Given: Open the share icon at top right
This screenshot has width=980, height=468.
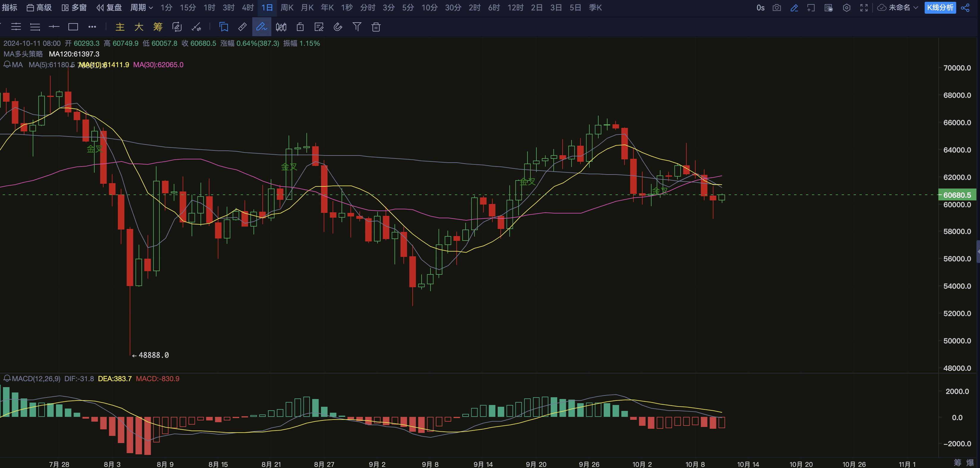Looking at the screenshot, I should click(x=965, y=8).
